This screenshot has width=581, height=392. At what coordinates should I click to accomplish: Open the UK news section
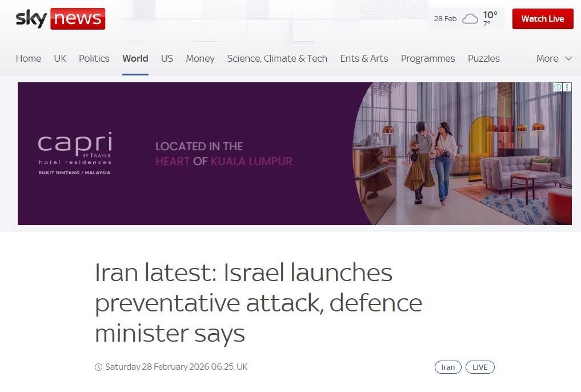point(60,58)
